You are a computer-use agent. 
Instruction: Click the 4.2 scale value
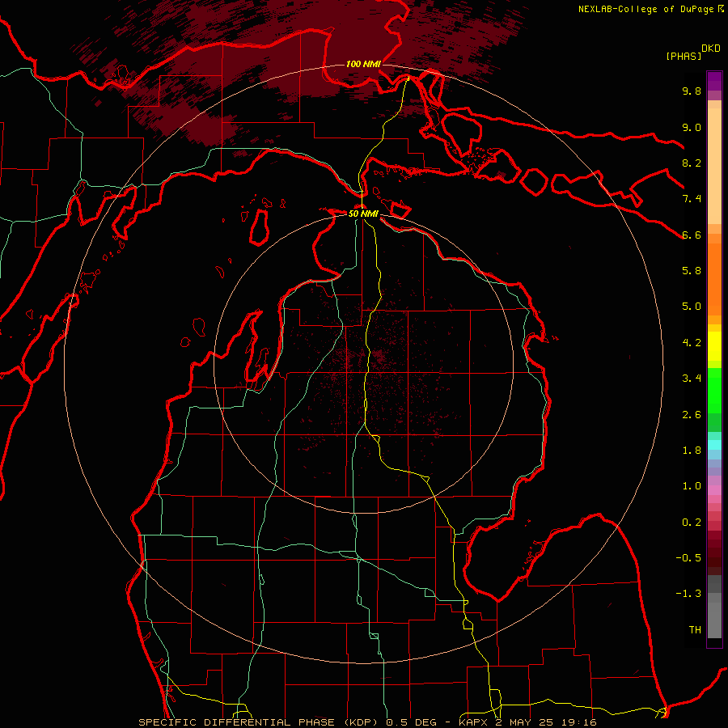pos(692,343)
